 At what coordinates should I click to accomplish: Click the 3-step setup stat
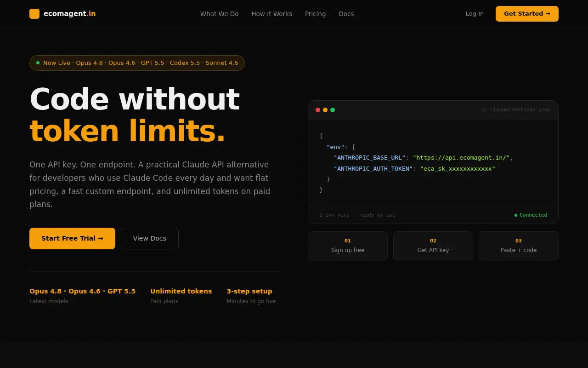pos(249,291)
